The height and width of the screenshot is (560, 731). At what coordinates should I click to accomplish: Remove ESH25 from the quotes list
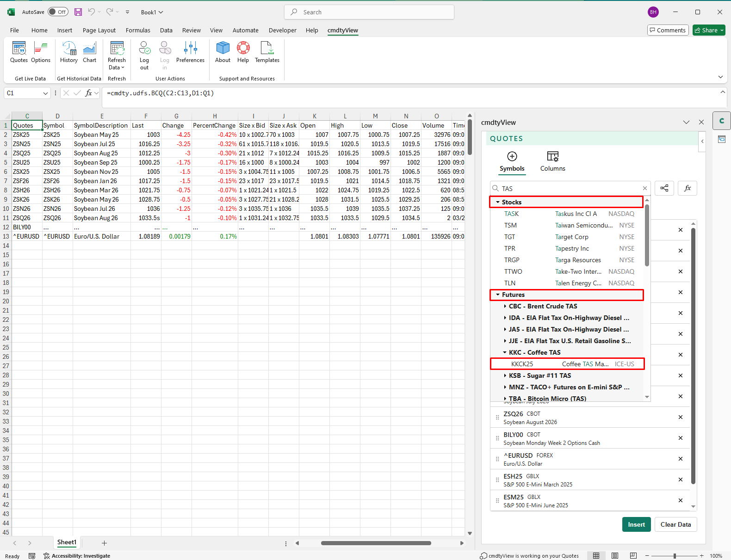click(x=681, y=480)
